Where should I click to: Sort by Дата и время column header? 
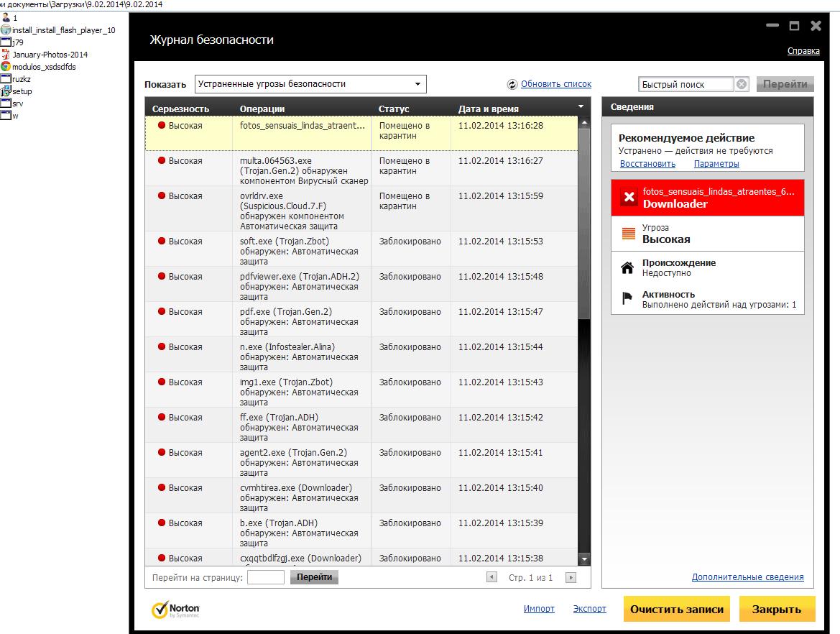(489, 109)
